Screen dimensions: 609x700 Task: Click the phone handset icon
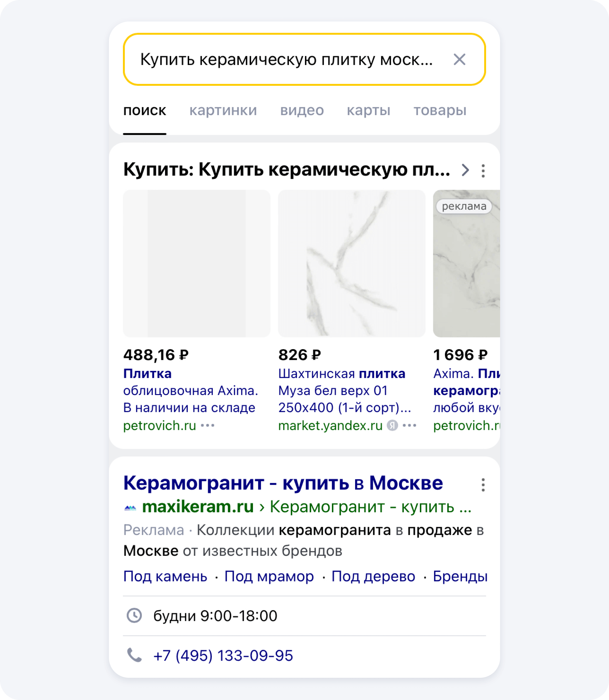tap(134, 655)
